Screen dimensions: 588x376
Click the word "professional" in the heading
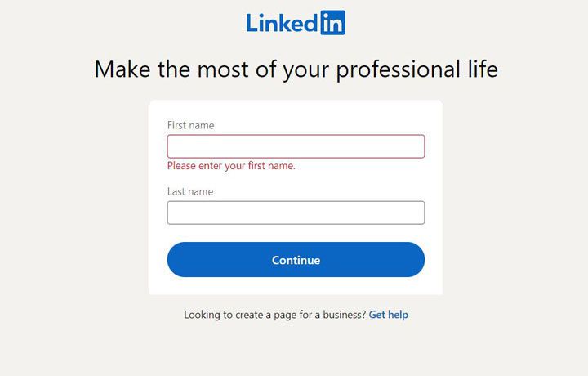point(398,70)
